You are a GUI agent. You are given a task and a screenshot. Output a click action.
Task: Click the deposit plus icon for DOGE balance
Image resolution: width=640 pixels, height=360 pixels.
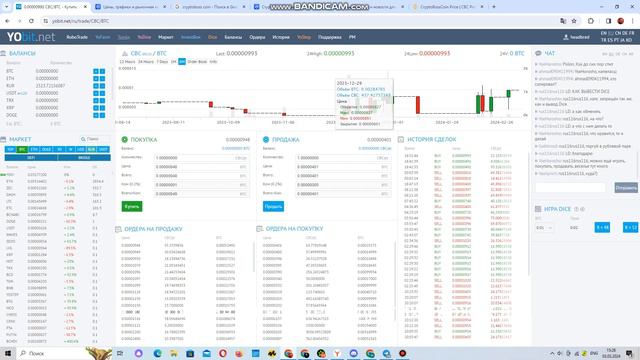[96, 115]
